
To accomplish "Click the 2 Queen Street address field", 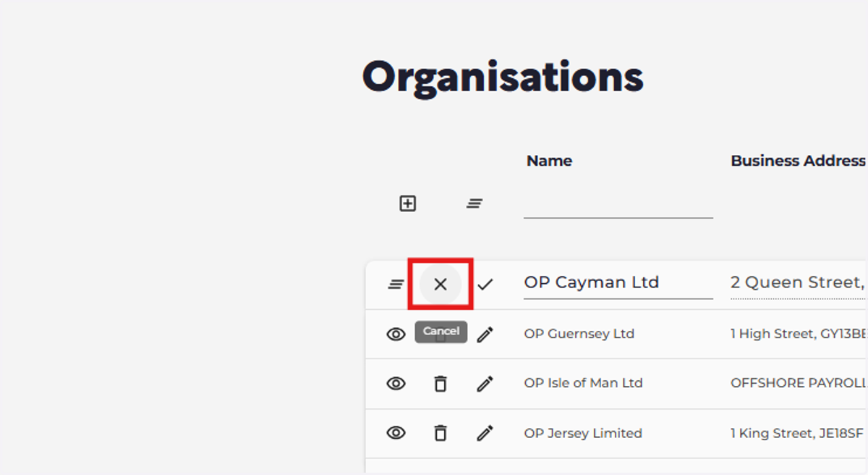I will coord(799,283).
